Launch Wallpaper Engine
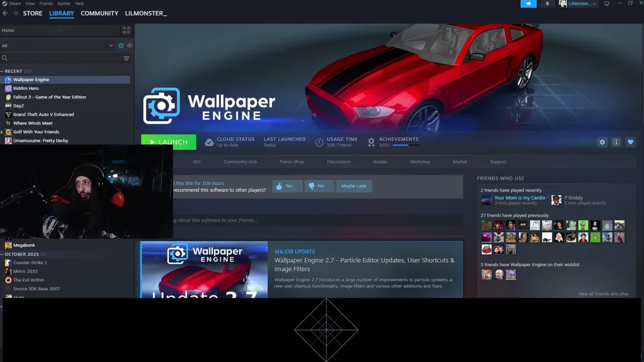This screenshot has width=644, height=362. point(169,142)
